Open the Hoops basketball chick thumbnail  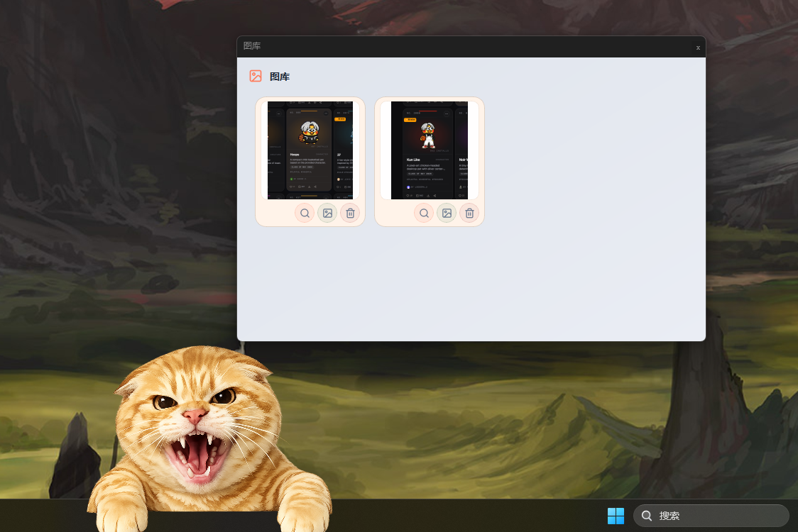[310, 150]
